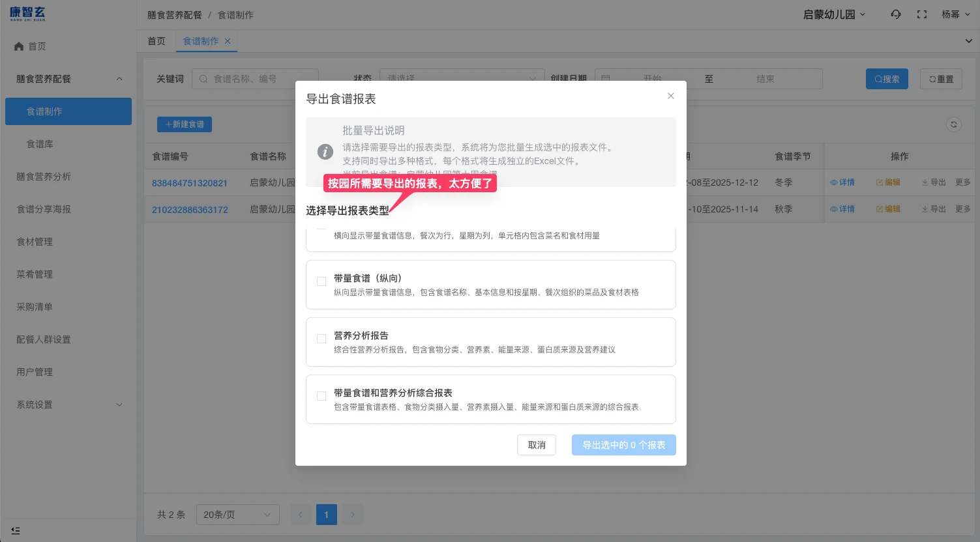
Task: Click the 首页 home icon in sidebar
Action: coord(19,46)
